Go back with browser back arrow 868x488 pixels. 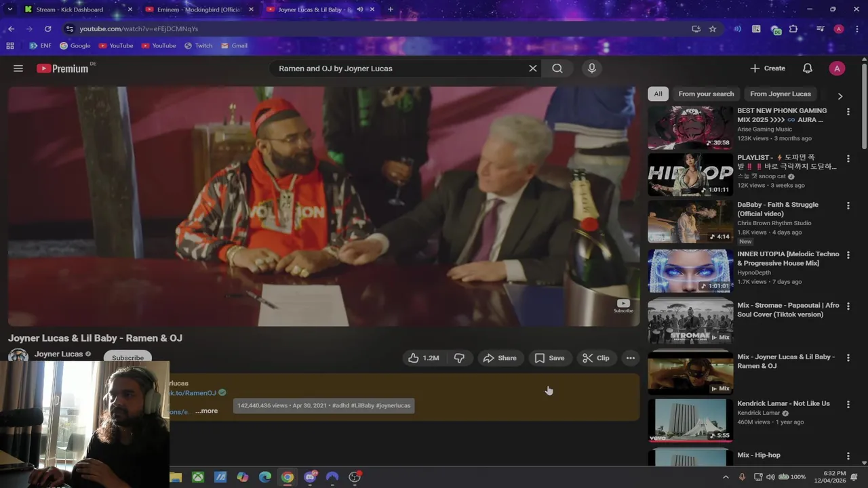(12, 29)
